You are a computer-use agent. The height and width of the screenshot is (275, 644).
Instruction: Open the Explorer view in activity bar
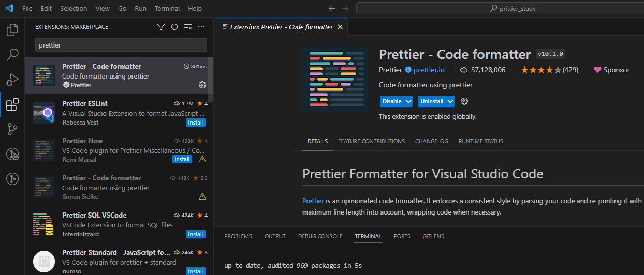12,30
